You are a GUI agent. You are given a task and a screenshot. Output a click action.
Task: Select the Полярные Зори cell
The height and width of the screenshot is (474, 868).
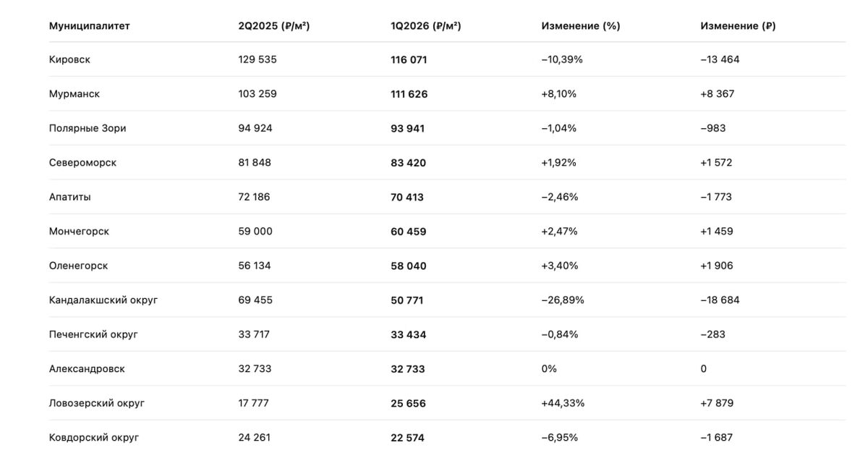tap(88, 128)
